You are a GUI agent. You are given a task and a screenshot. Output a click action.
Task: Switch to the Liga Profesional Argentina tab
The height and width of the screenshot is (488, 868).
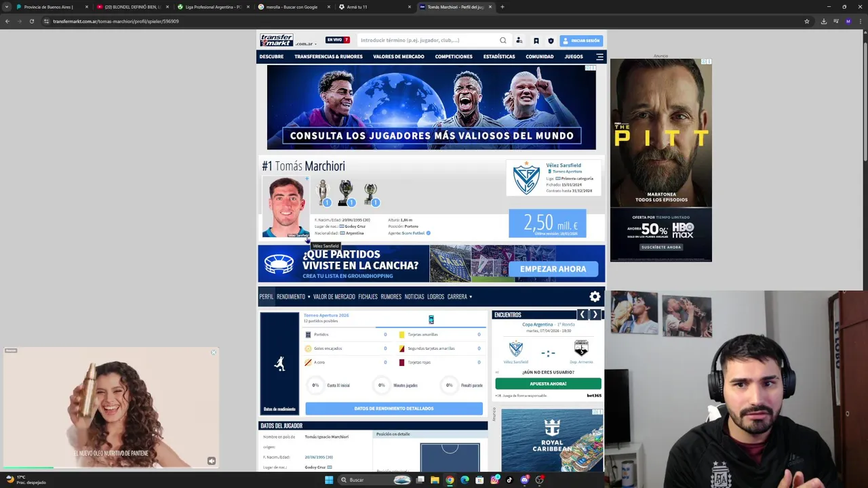point(213,7)
